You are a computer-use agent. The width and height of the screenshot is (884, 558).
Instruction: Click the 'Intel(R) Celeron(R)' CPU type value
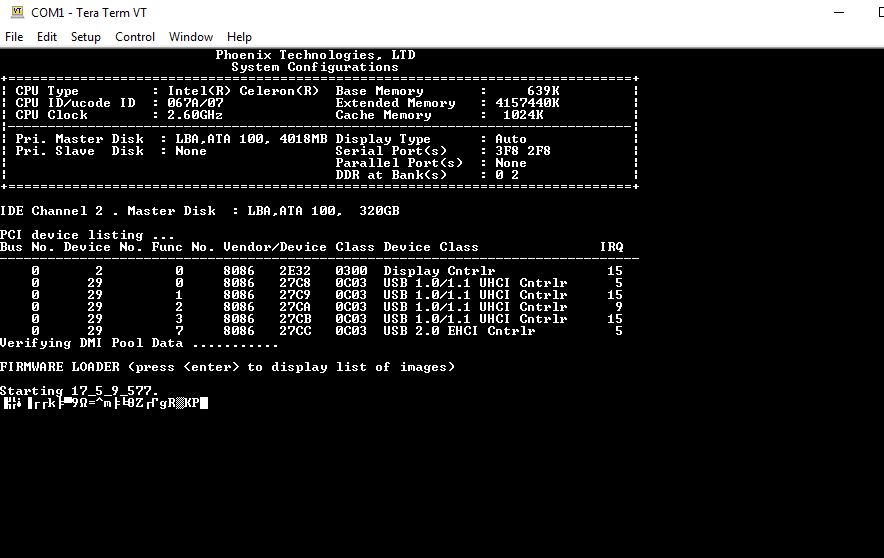point(243,91)
